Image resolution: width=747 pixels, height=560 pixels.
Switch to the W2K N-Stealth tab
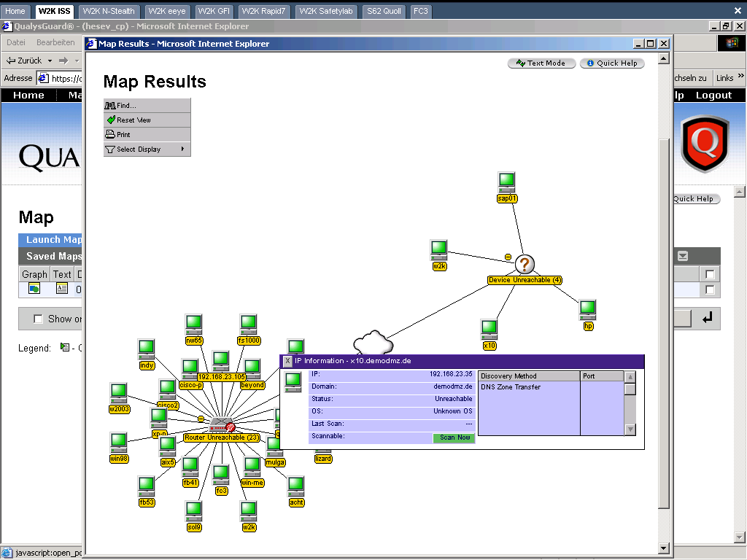(109, 11)
